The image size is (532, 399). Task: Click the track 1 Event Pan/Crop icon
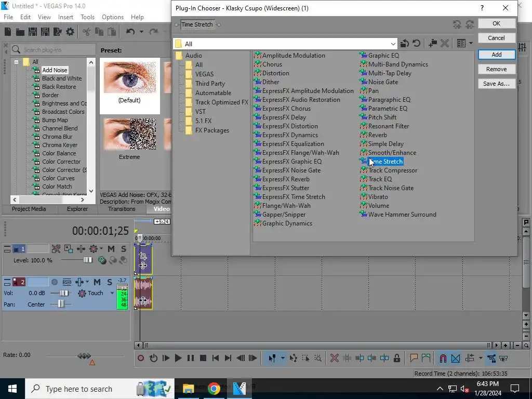143,256
